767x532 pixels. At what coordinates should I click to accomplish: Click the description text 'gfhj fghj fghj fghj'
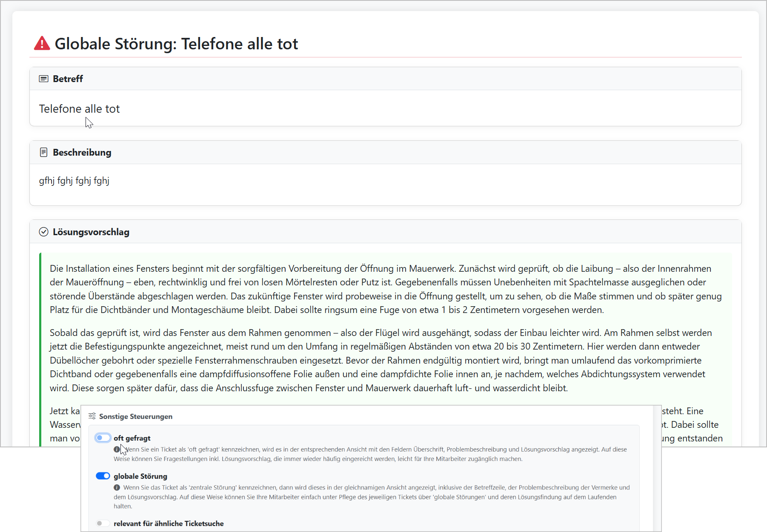pyautogui.click(x=74, y=180)
